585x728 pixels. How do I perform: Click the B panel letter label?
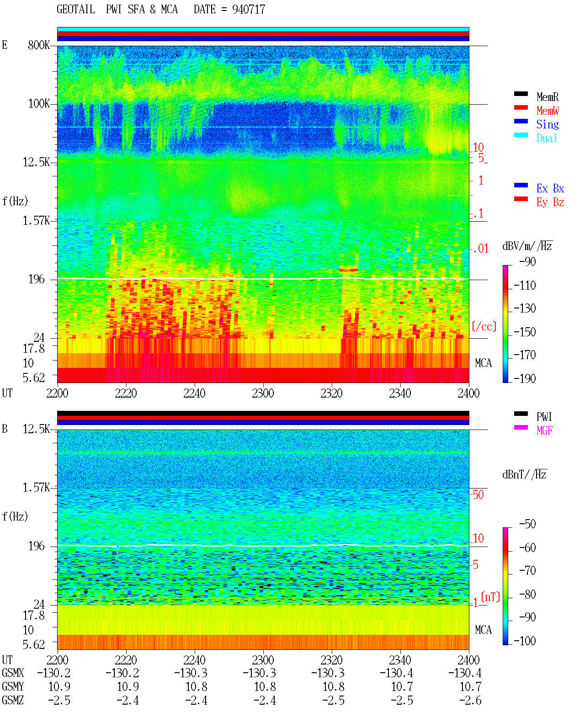pyautogui.click(x=5, y=429)
